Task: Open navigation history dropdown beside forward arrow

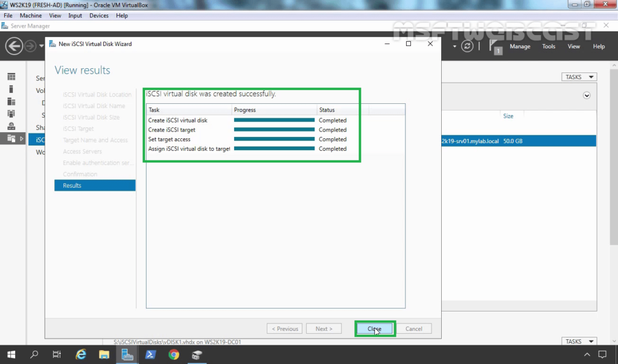Action: (42, 46)
